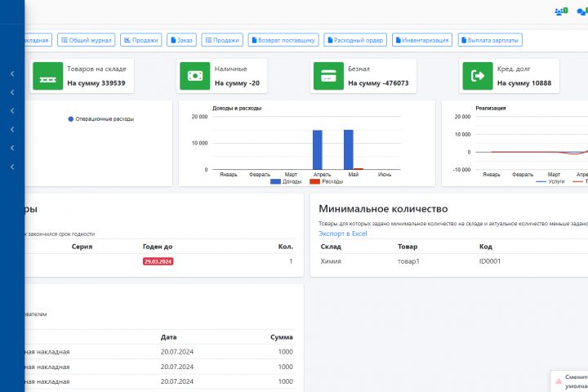Click the Годен до column header
588x392 pixels.
(x=158, y=247)
